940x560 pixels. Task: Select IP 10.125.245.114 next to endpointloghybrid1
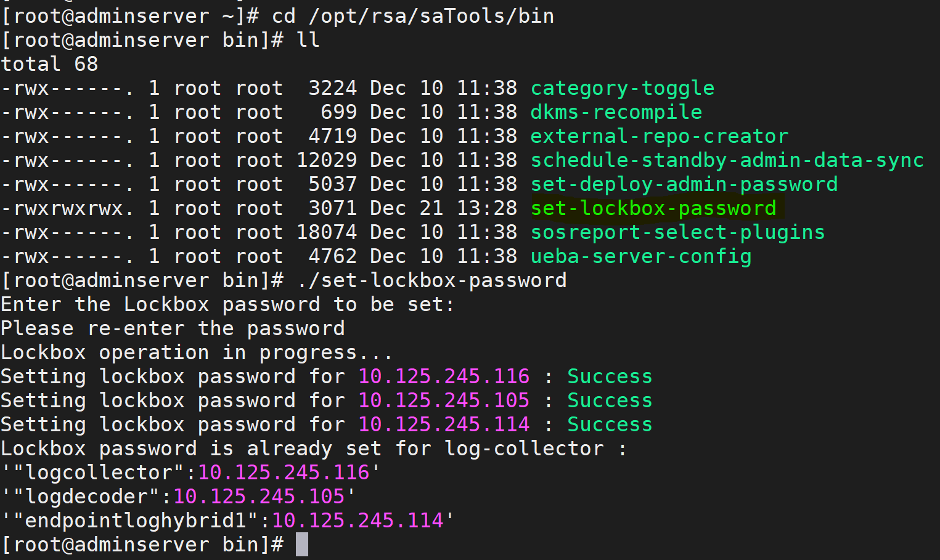[x=358, y=520]
